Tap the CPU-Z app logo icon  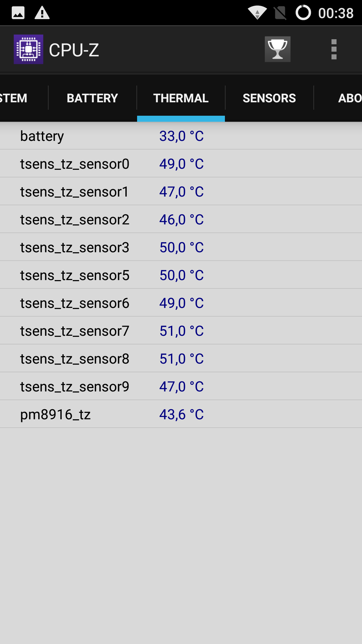pos(28,49)
